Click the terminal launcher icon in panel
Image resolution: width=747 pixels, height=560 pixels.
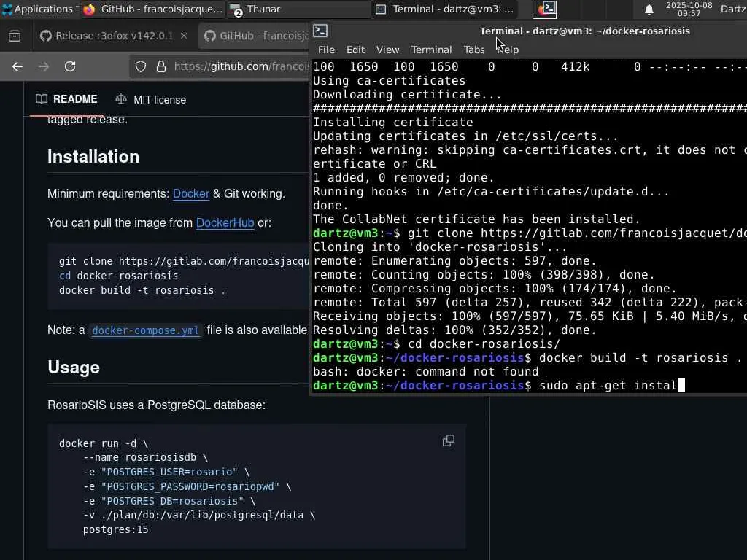coord(544,9)
